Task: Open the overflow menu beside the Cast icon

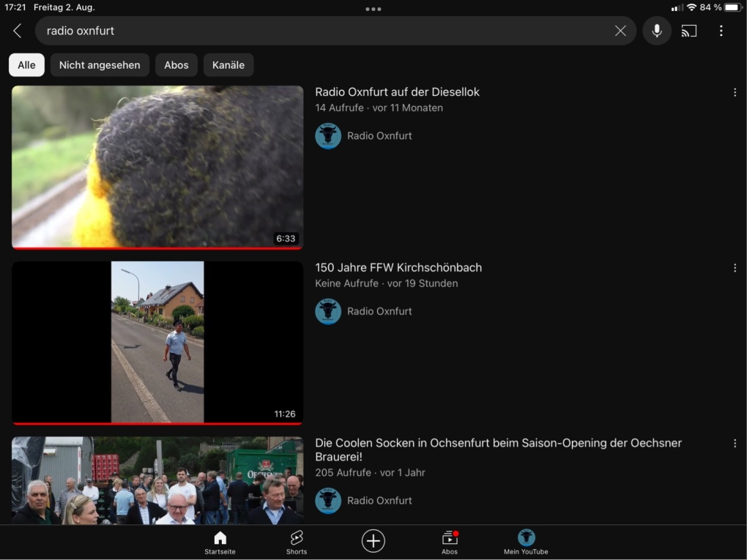Action: (x=721, y=31)
